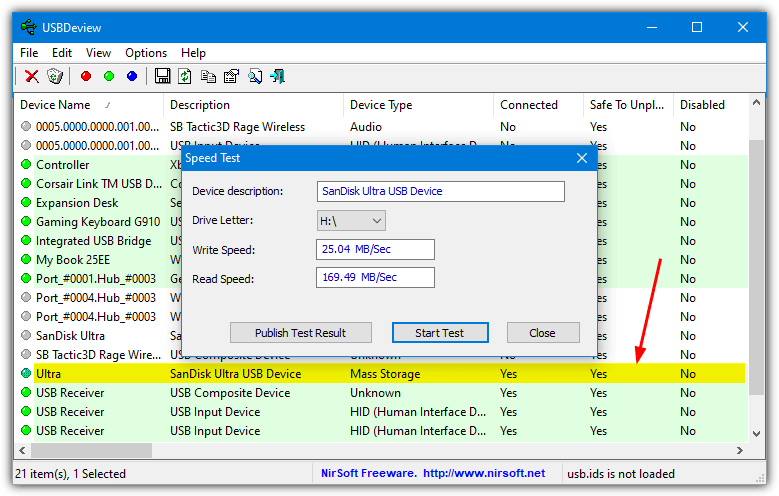Click the red dot disconnect device icon

pos(86,76)
